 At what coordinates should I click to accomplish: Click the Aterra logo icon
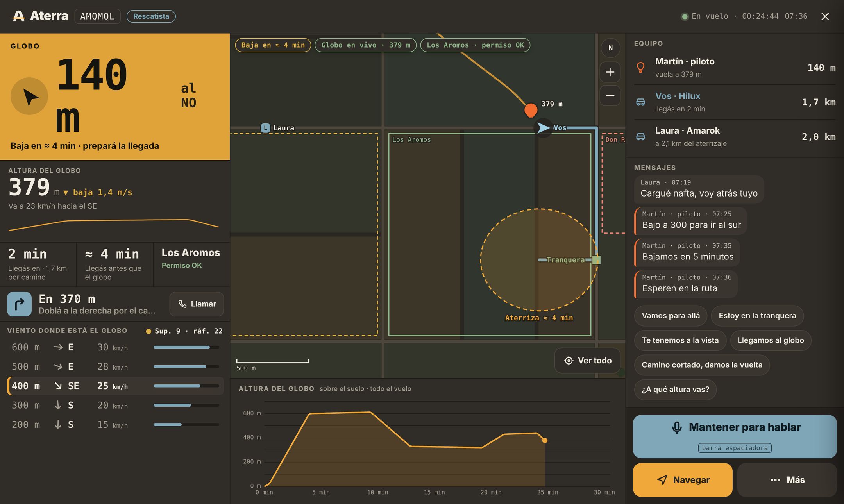(18, 16)
